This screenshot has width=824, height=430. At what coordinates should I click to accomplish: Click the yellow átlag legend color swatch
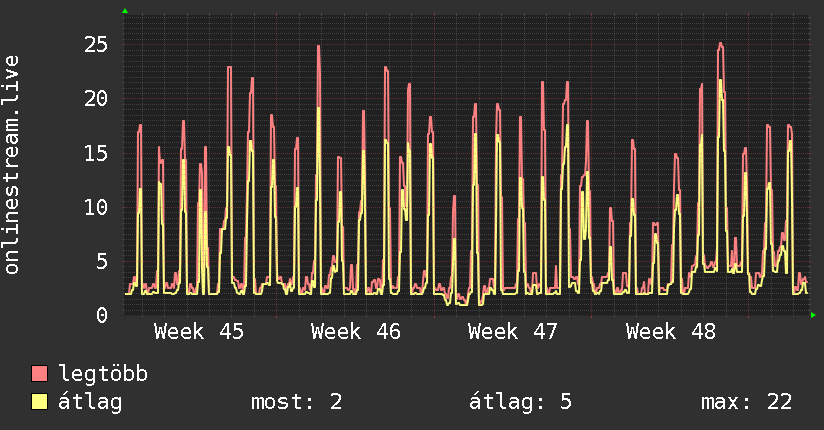pyautogui.click(x=39, y=401)
